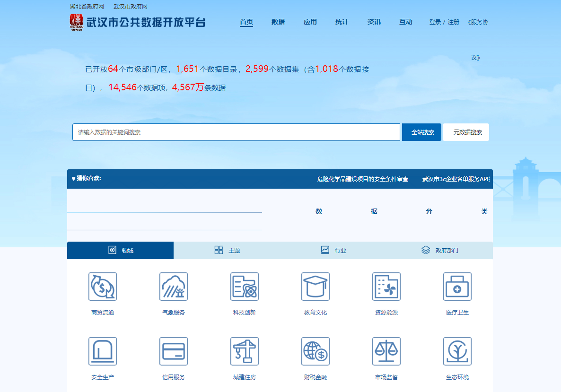
Task: Click the 登录 login link
Action: coord(435,22)
